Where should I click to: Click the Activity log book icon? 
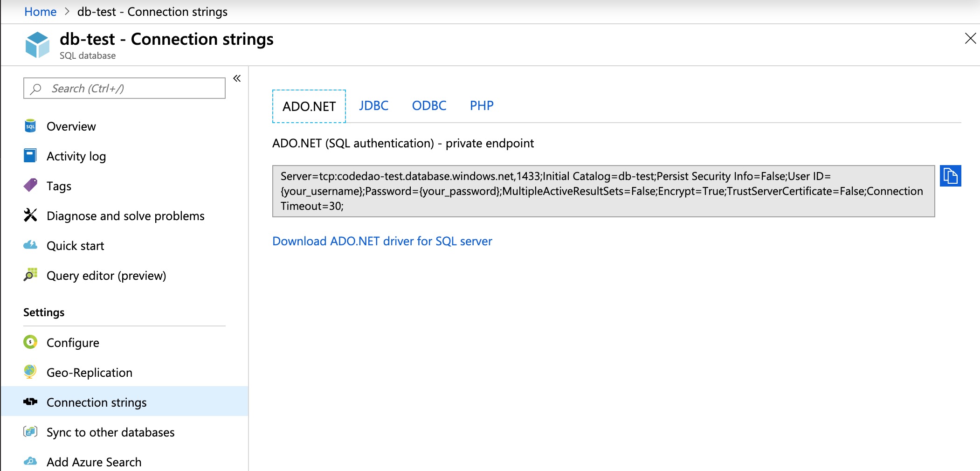(x=30, y=156)
